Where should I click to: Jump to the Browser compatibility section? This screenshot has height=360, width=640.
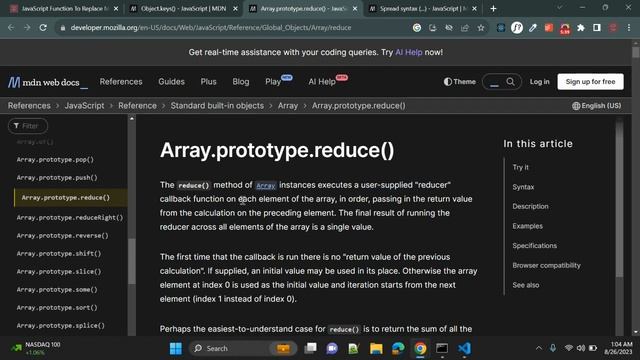pyautogui.click(x=546, y=265)
